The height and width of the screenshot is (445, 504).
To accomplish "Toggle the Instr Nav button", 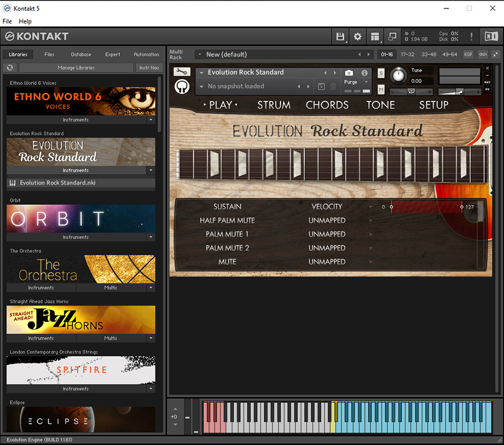I will click(x=149, y=68).
